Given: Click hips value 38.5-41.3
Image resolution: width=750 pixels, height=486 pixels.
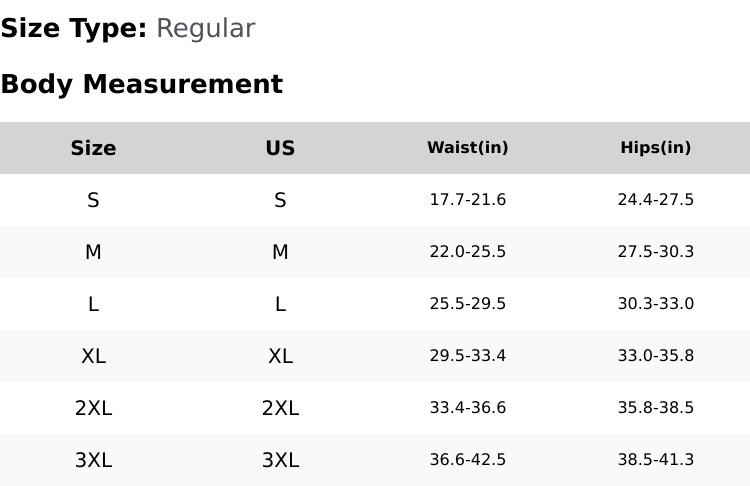Looking at the screenshot, I should point(655,460).
